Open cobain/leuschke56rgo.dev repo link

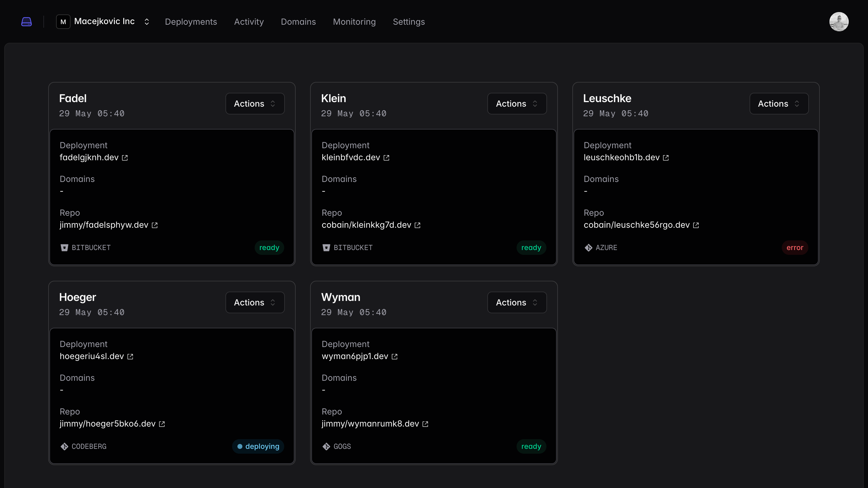coord(637,225)
